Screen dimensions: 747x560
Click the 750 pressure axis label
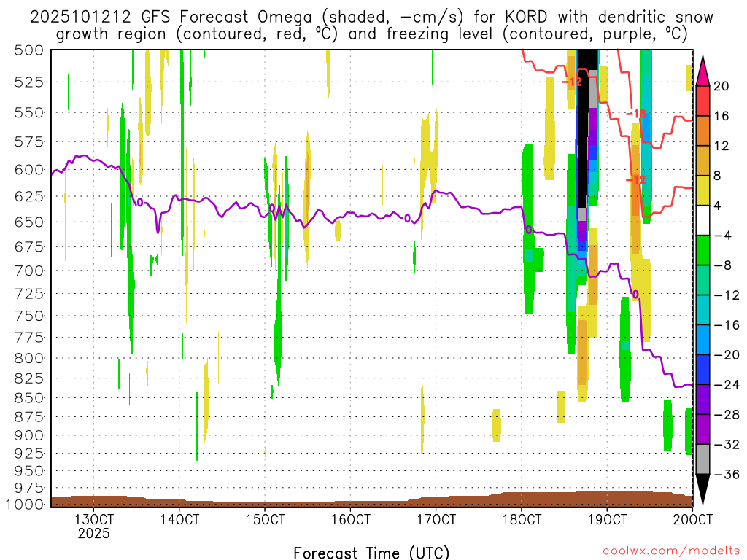tap(28, 316)
